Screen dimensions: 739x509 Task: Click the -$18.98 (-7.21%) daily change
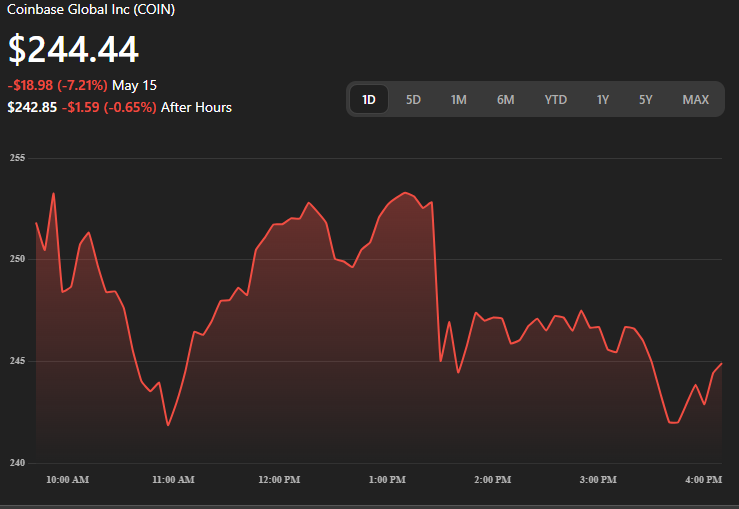click(57, 85)
